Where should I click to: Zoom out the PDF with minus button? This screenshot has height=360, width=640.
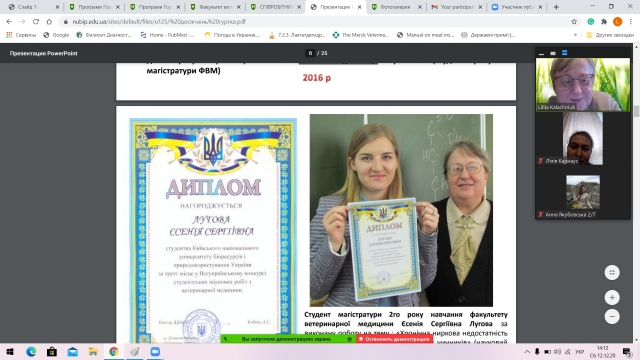[x=612, y=316]
